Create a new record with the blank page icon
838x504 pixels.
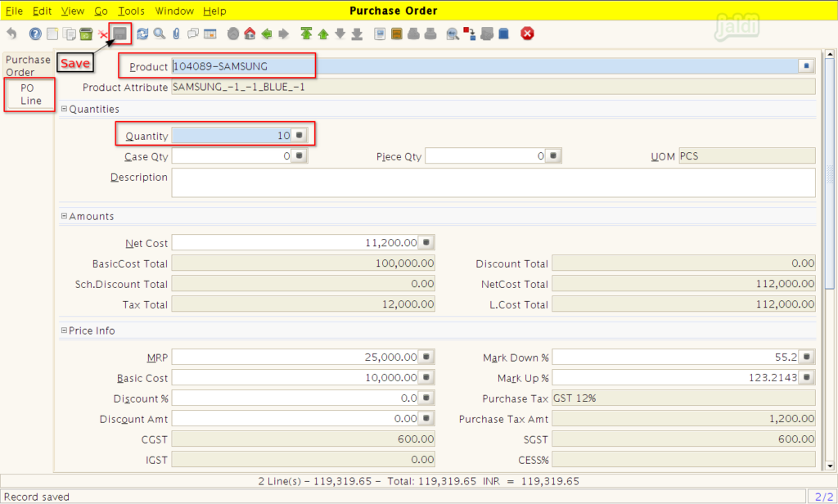[52, 34]
